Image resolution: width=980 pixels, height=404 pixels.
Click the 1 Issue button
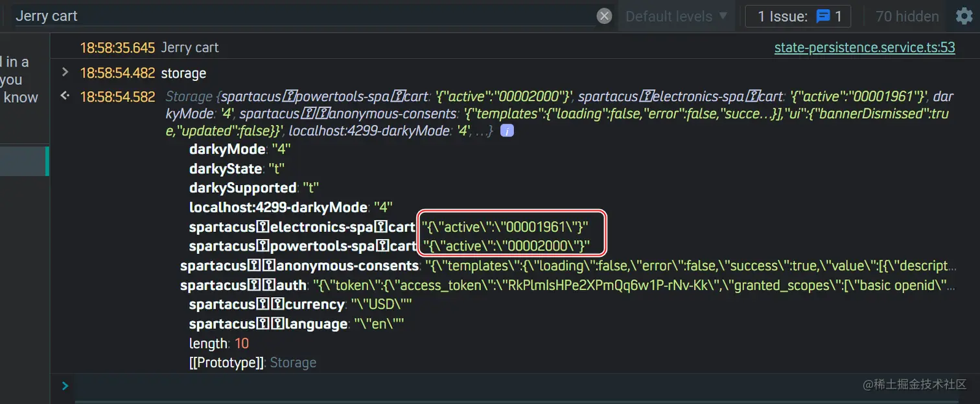pos(798,16)
